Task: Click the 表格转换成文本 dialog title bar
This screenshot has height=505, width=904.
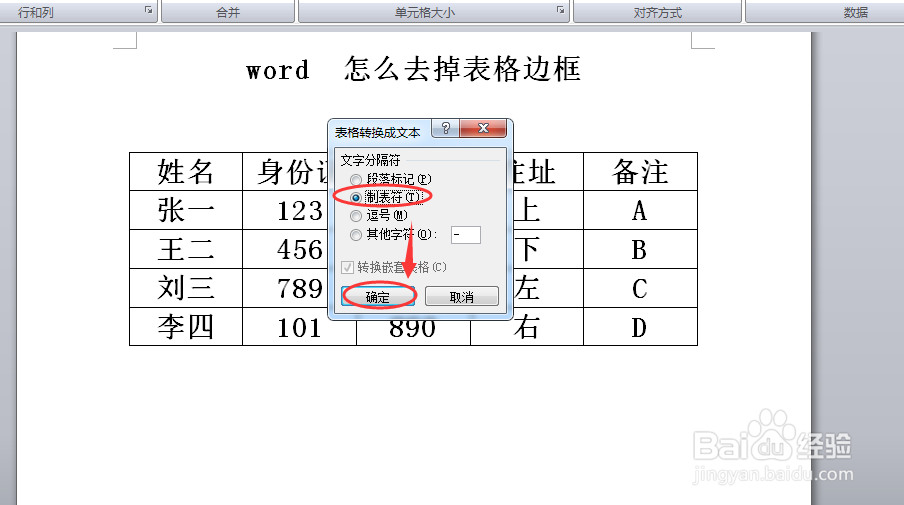Action: click(x=378, y=133)
